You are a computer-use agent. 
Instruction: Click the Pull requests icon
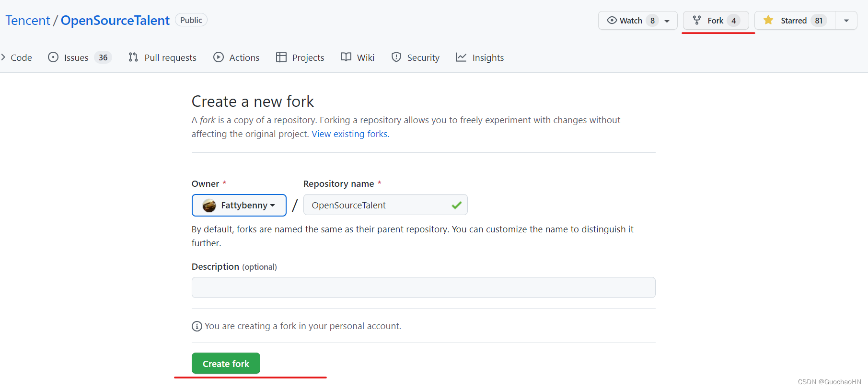133,57
